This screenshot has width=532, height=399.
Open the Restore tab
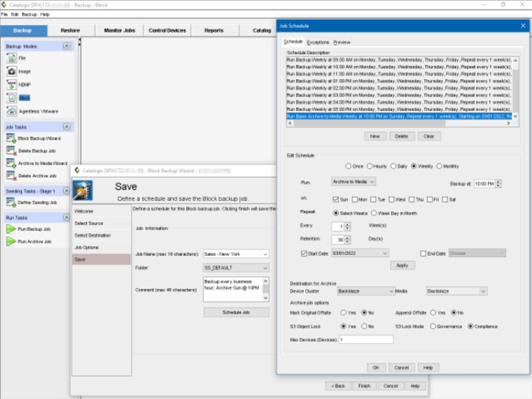coord(70,30)
